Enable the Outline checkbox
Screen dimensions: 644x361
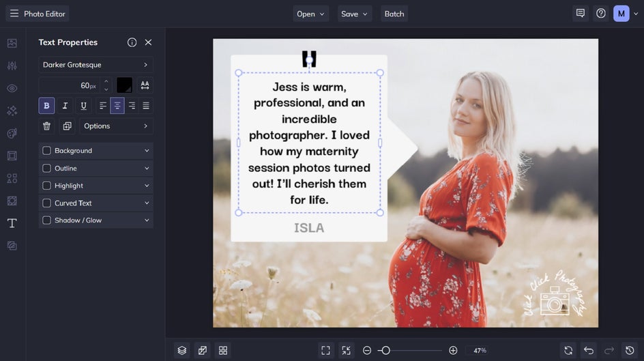pyautogui.click(x=47, y=169)
